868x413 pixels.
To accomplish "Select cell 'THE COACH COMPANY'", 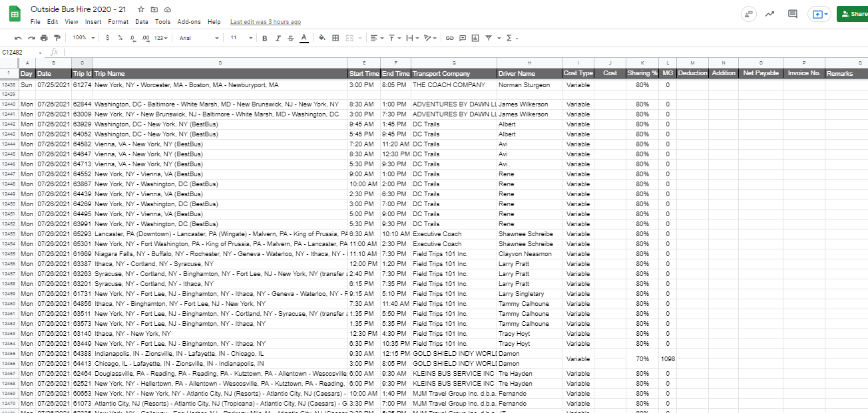I will click(454, 85).
